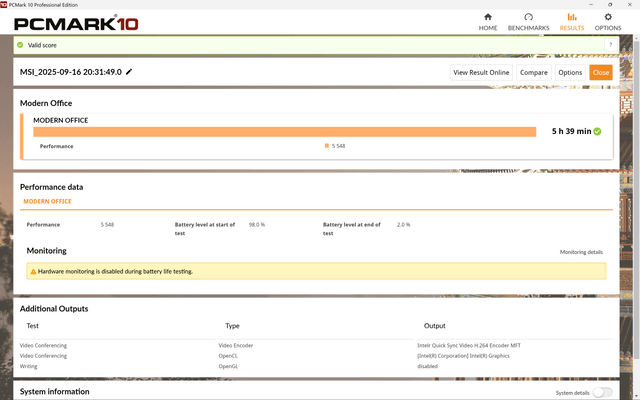This screenshot has width=640, height=400.
Task: Click the Intel(R) Graphics output cell
Action: click(x=463, y=356)
